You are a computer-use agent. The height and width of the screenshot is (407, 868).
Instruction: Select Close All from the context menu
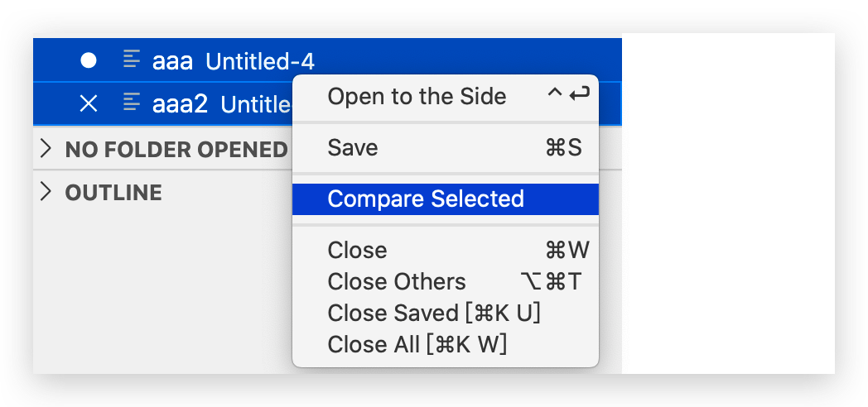(x=417, y=343)
